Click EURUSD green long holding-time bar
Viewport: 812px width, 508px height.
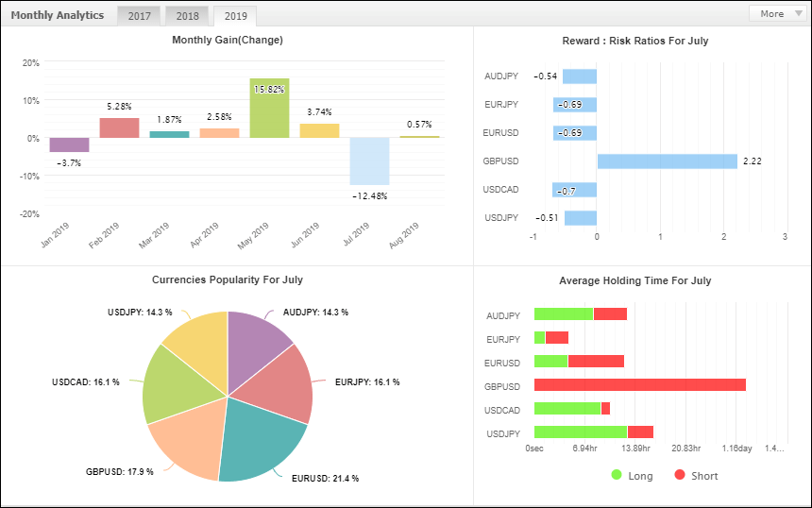(x=551, y=361)
